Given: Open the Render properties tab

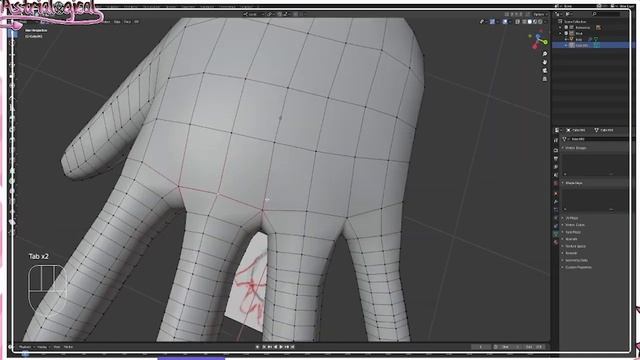Looking at the screenshot, I should point(556,150).
